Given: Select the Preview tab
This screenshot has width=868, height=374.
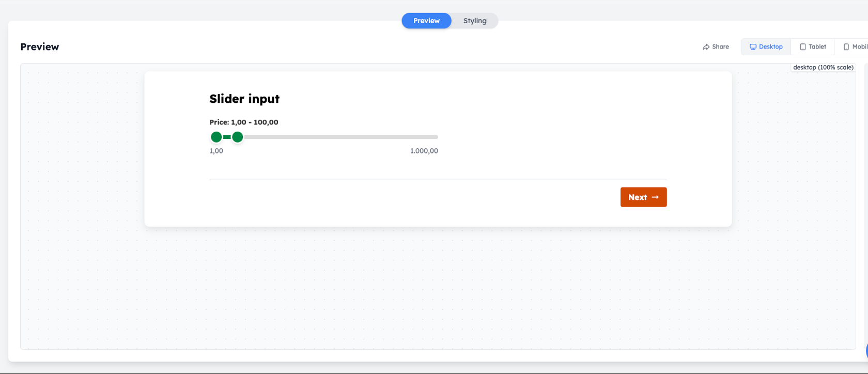Looking at the screenshot, I should coord(426,21).
